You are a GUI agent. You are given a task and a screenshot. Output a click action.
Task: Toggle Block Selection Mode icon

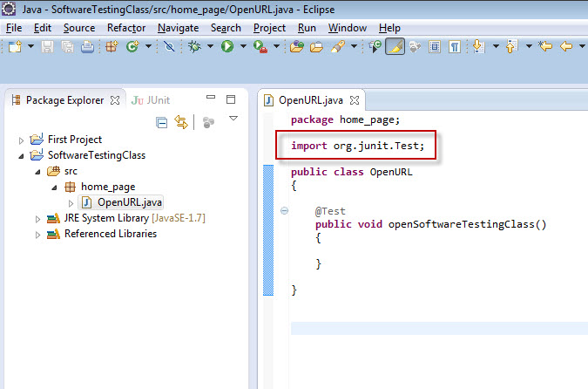(x=435, y=46)
